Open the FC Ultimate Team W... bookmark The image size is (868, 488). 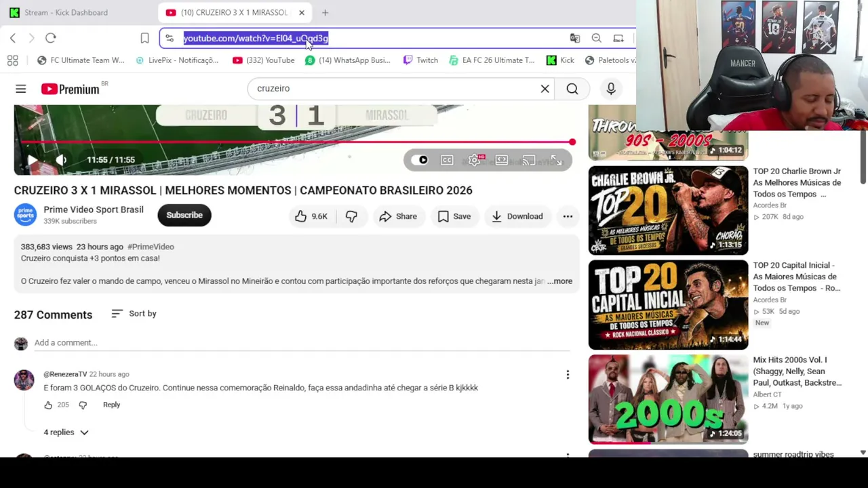tap(81, 60)
